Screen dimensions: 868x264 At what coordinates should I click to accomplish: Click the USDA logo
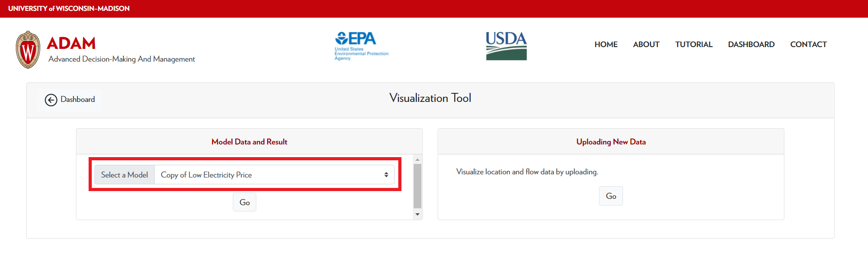click(x=506, y=46)
